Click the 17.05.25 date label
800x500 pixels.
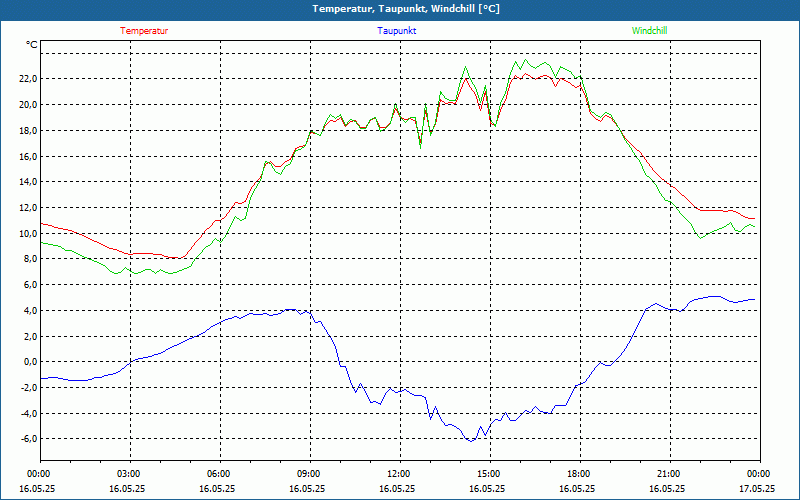coord(759,488)
